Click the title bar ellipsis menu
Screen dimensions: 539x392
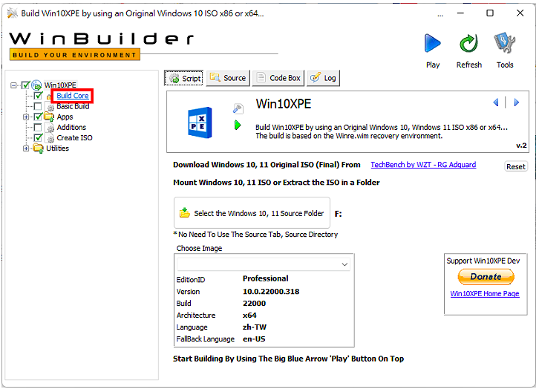point(440,15)
